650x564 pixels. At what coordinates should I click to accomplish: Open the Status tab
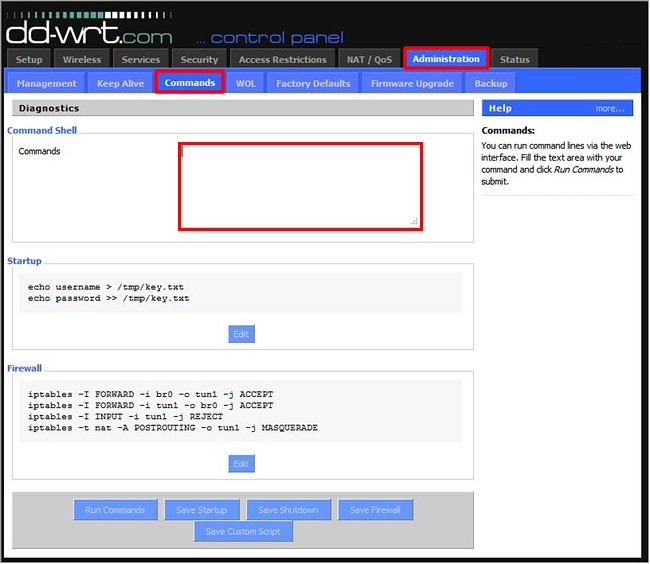tap(515, 59)
